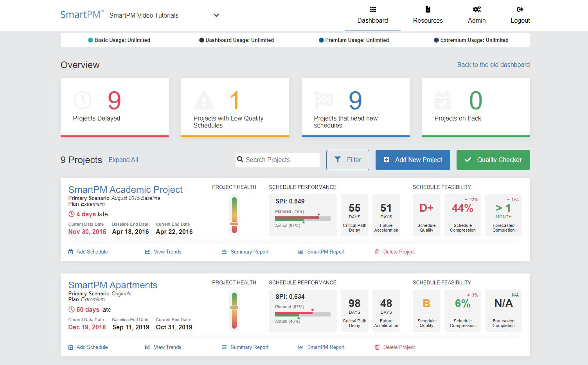The image size is (588, 365).
Task: Open Back to the old dashboard link
Action: point(493,65)
